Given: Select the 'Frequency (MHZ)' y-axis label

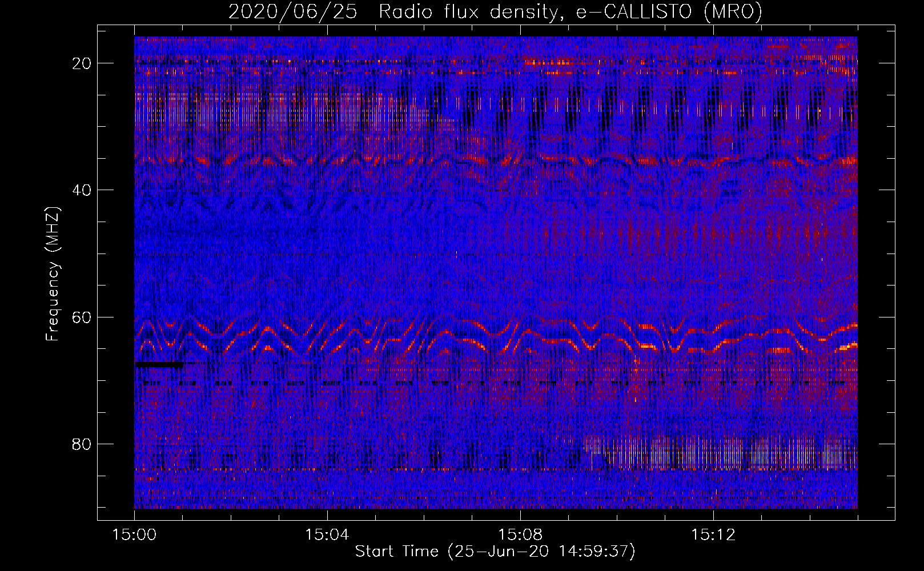Looking at the screenshot, I should (53, 274).
